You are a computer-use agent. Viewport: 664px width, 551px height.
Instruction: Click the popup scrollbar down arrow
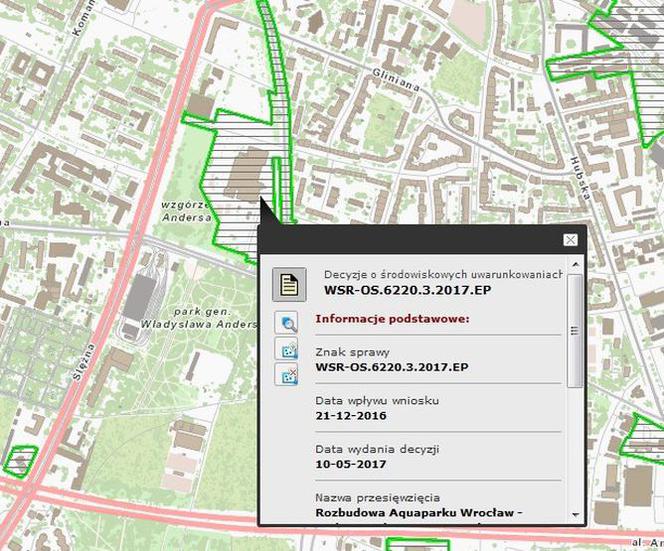[575, 514]
